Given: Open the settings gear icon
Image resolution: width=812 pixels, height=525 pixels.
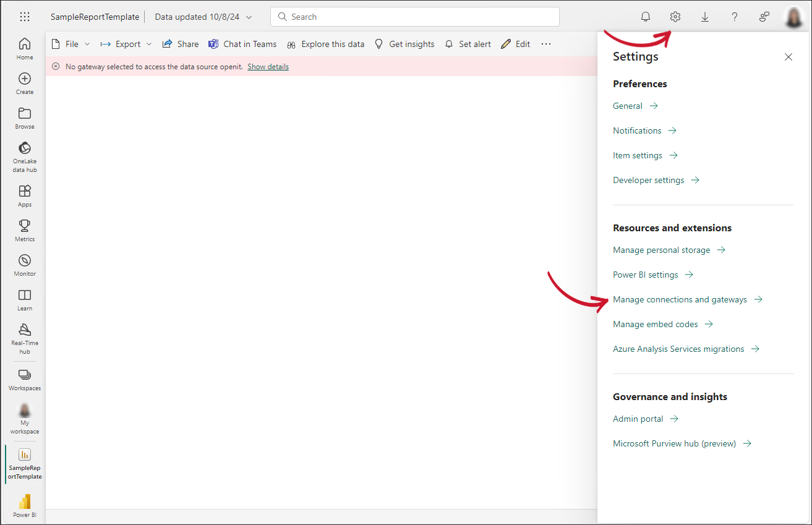Looking at the screenshot, I should point(675,17).
